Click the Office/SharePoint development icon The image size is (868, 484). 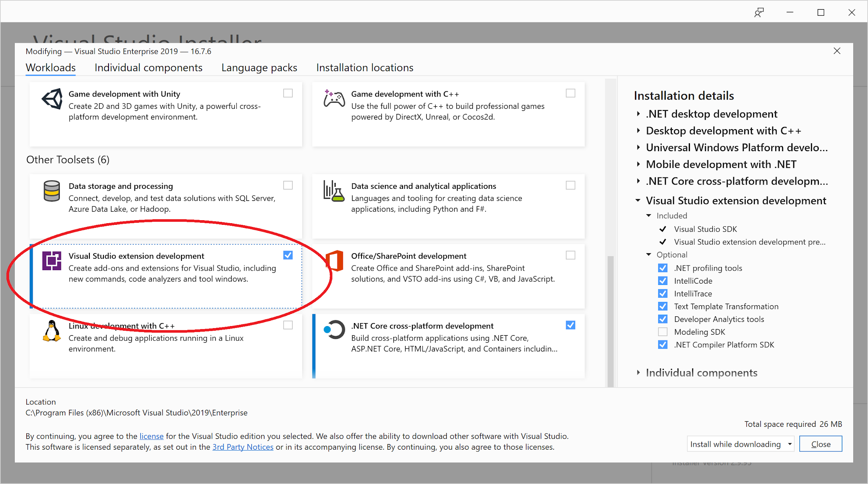(334, 261)
